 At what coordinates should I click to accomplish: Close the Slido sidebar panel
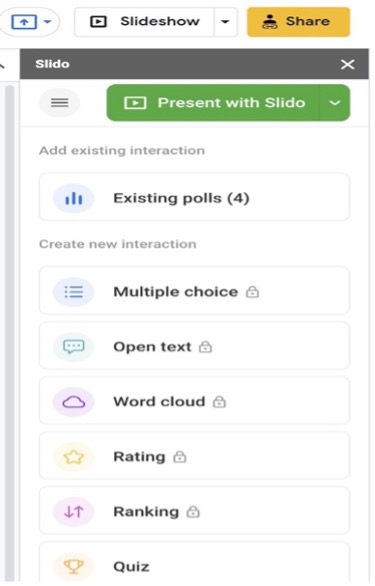pyautogui.click(x=347, y=64)
